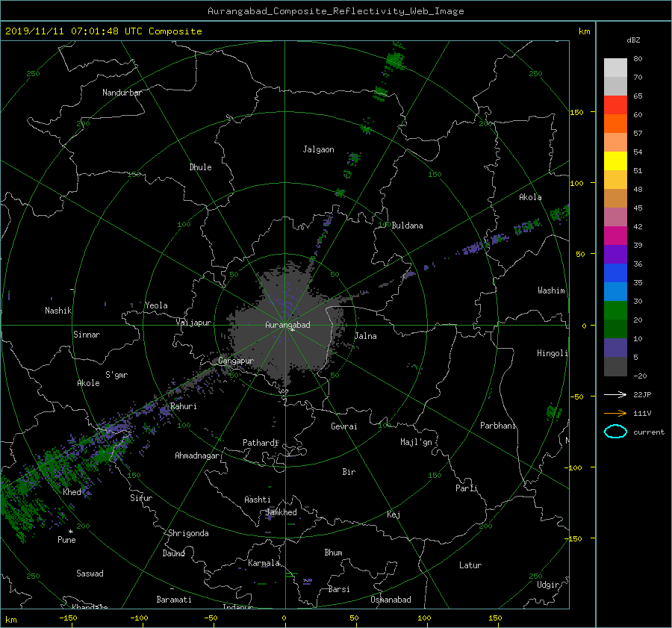The width and height of the screenshot is (672, 628).
Task: Select the purple 10 dBZ color swatch
Action: 615,348
